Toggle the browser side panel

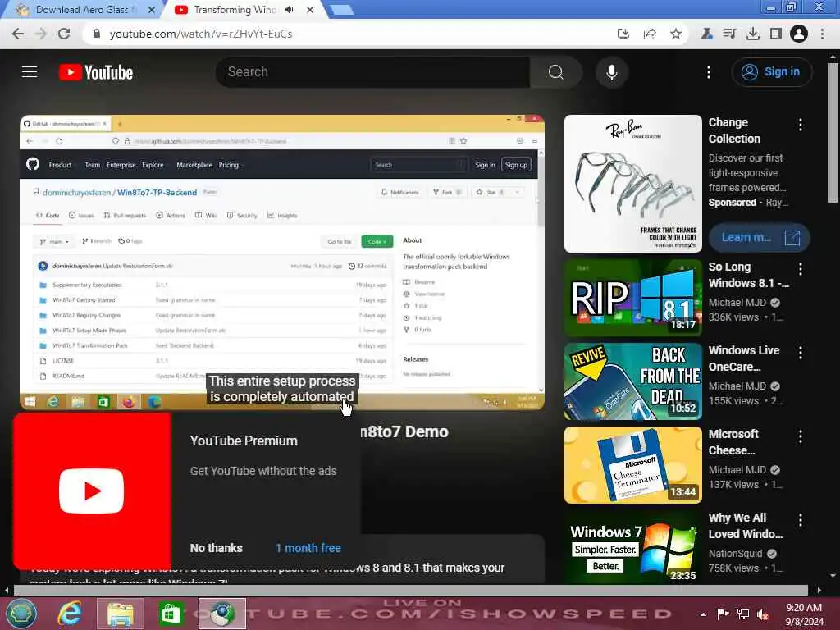(776, 34)
